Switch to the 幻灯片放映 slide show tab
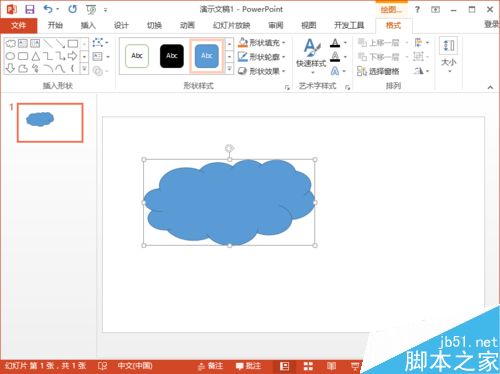500x374 pixels. (232, 25)
